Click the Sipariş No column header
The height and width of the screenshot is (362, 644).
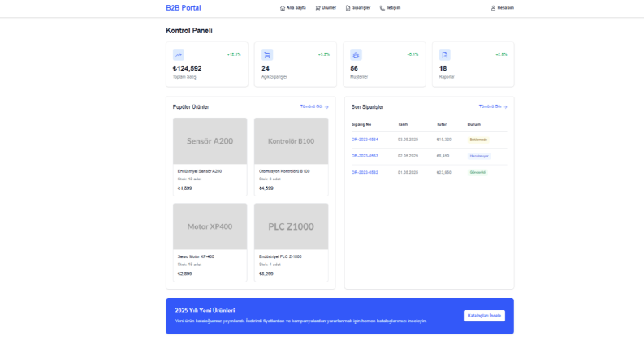tap(361, 124)
